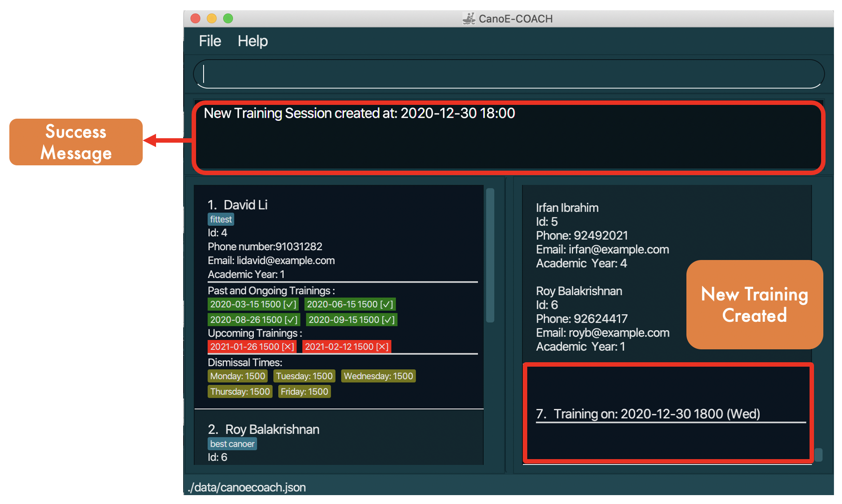Click past training 2020-03-15 1500 tag
The width and height of the screenshot is (842, 504).
(253, 304)
